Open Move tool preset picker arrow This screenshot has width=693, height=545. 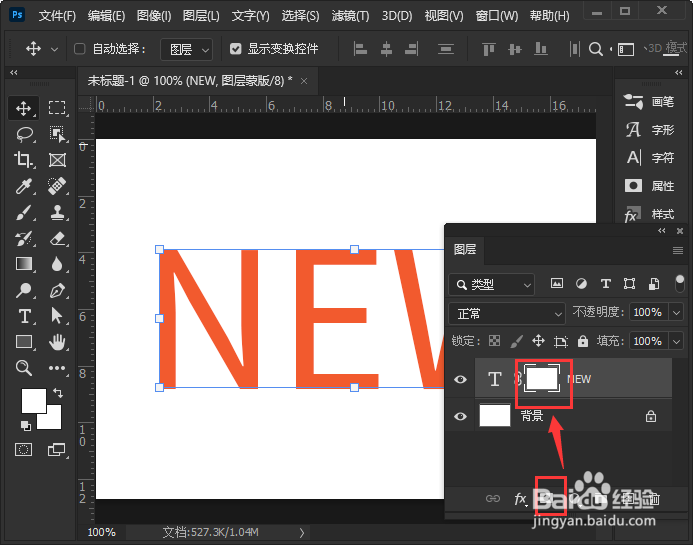54,49
